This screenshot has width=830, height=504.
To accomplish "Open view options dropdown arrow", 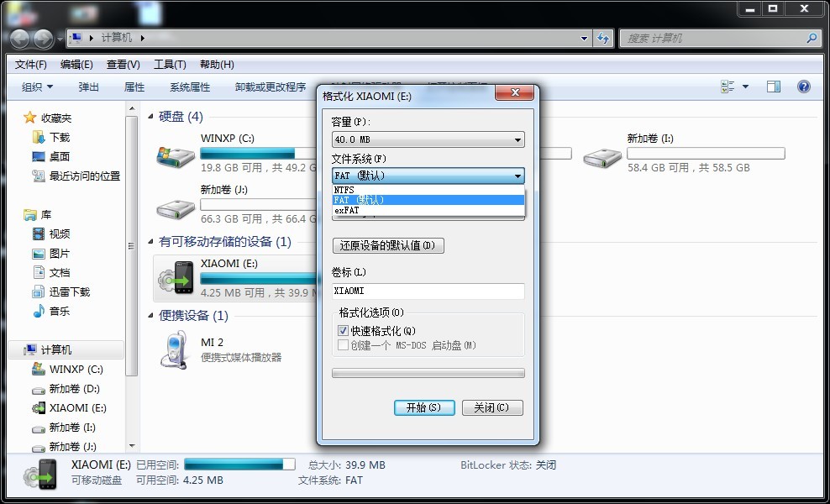I will (745, 87).
